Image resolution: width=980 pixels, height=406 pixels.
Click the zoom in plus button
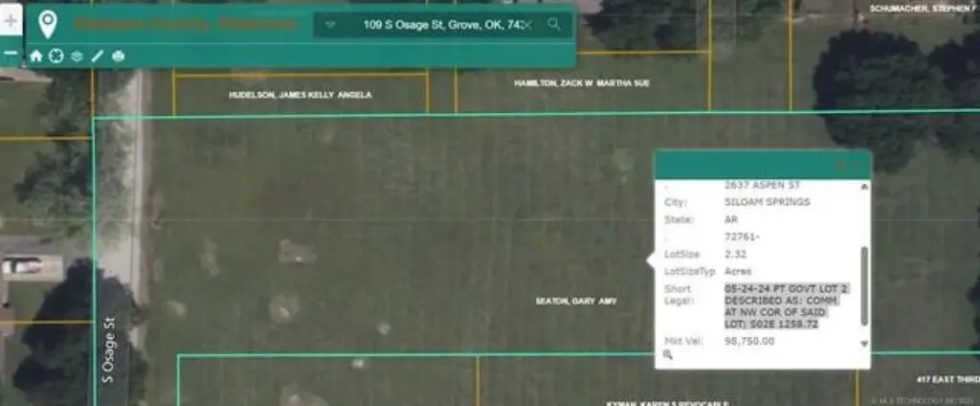[x=10, y=20]
